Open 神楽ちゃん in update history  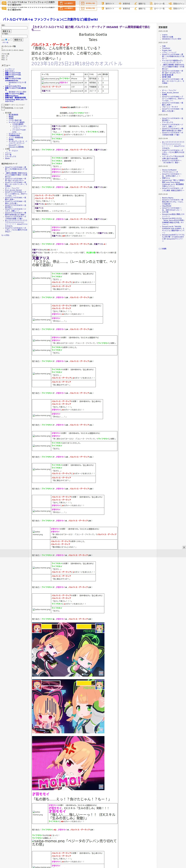[166, 178]
